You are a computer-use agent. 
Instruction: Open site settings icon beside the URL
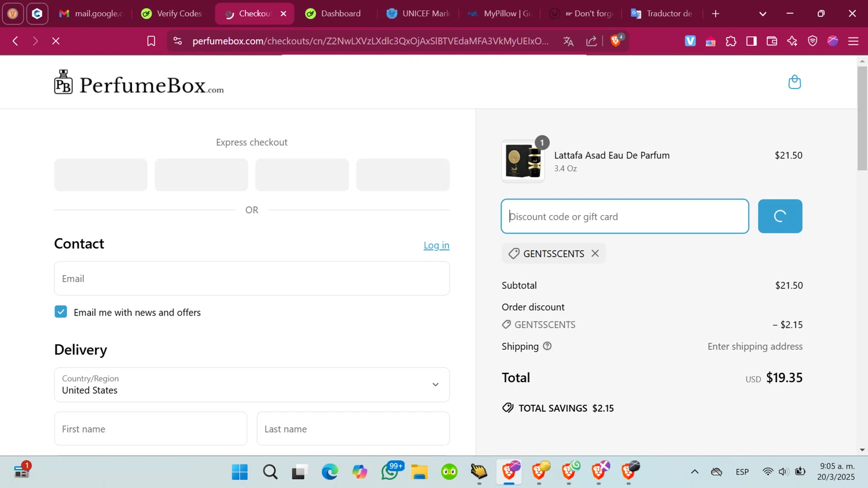tap(178, 41)
